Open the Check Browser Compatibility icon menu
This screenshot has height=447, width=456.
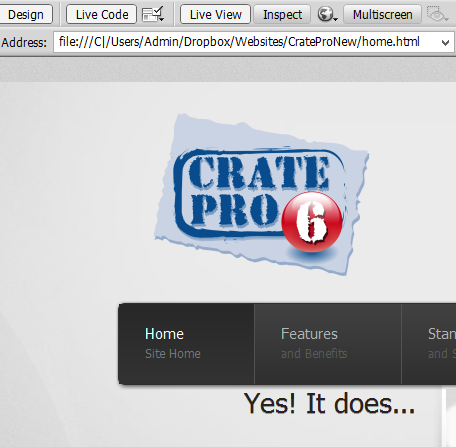click(x=153, y=14)
